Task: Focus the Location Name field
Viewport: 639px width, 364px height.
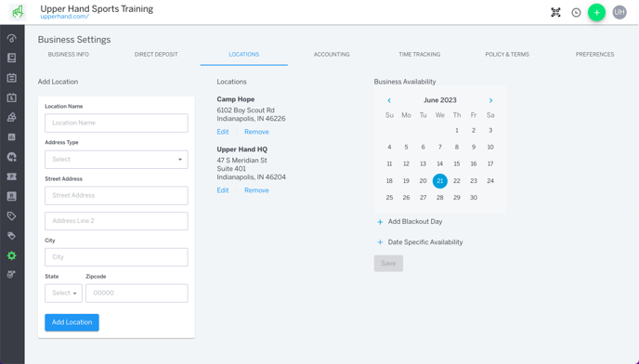Action: pyautogui.click(x=116, y=123)
